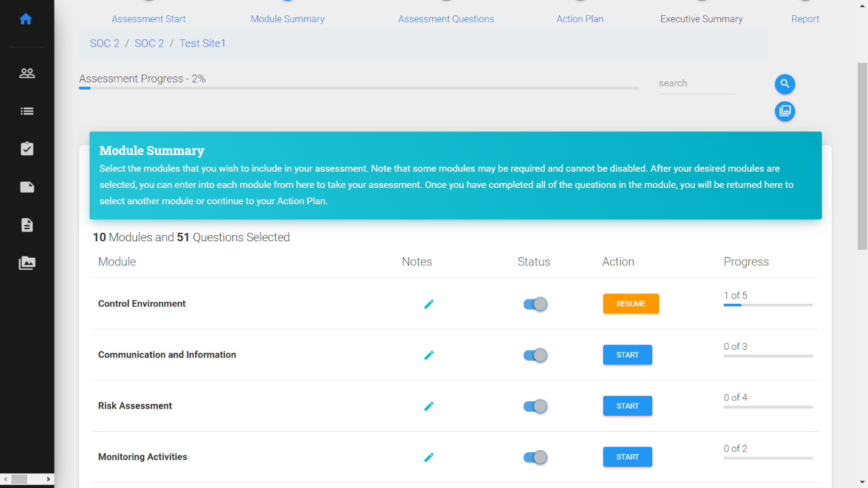Screen dimensions: 868x488
Task: Click Communication and Information progress bar
Action: coord(768,356)
